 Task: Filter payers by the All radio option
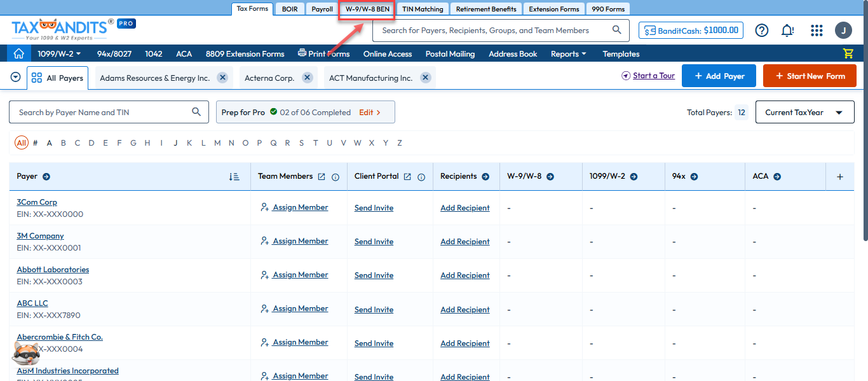pos(22,142)
